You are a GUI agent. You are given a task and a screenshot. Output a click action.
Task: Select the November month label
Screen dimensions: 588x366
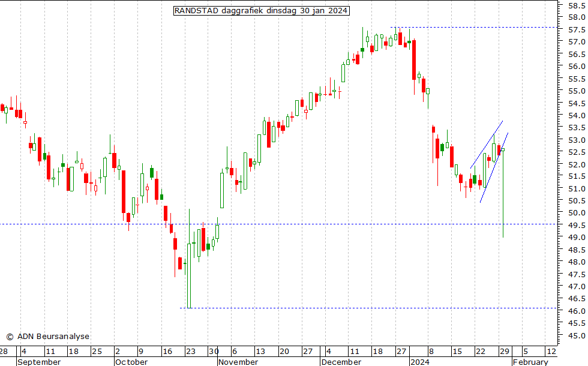click(x=238, y=362)
